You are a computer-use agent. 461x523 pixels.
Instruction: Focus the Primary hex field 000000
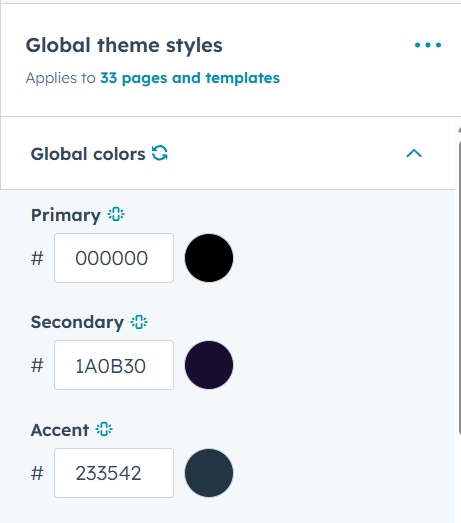[114, 258]
